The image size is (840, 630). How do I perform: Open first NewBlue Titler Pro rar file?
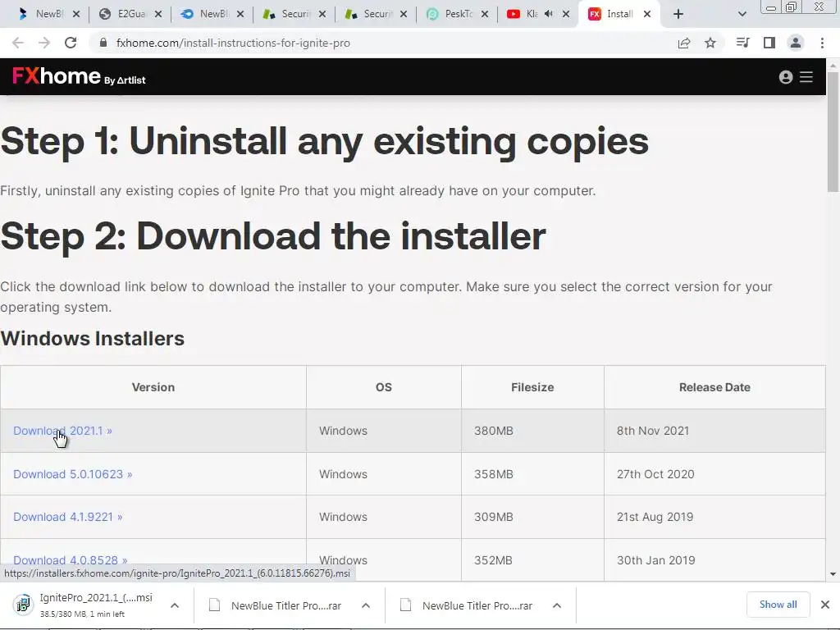pyautogui.click(x=286, y=605)
